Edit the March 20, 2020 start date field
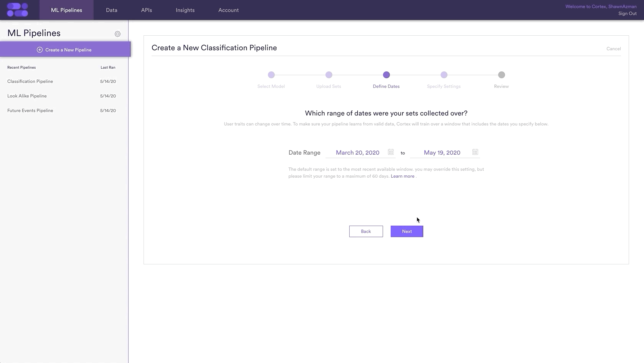This screenshot has height=363, width=644. [357, 153]
